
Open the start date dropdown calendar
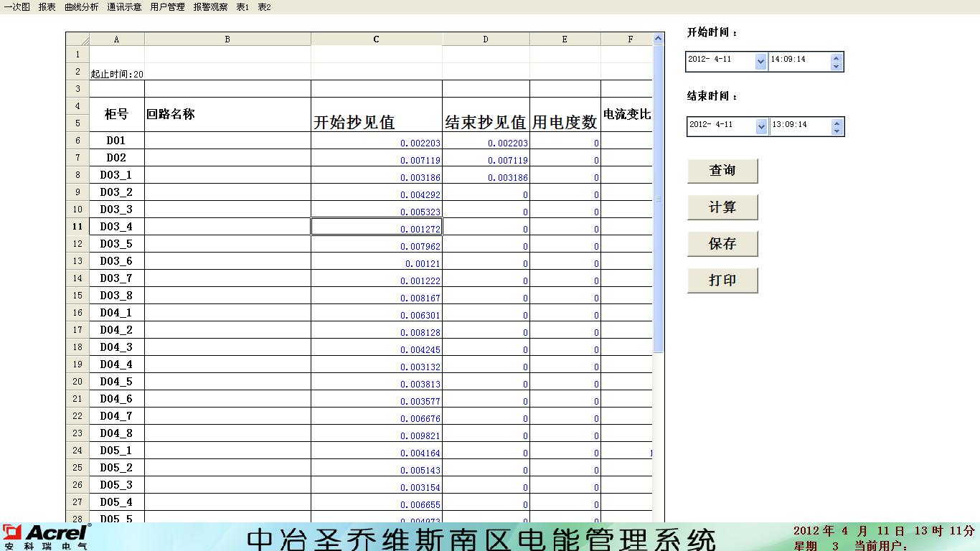coord(760,62)
